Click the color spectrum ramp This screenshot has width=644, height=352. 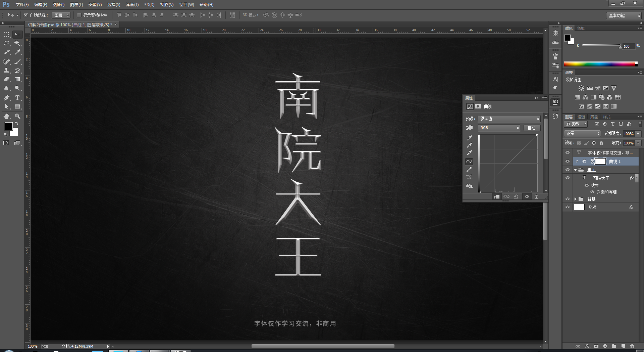point(601,64)
